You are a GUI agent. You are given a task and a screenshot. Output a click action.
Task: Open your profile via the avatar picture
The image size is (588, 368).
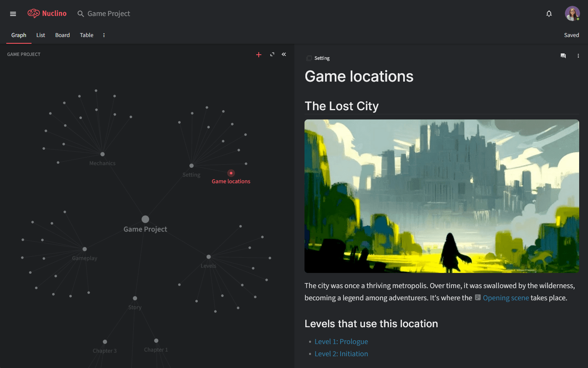point(572,13)
